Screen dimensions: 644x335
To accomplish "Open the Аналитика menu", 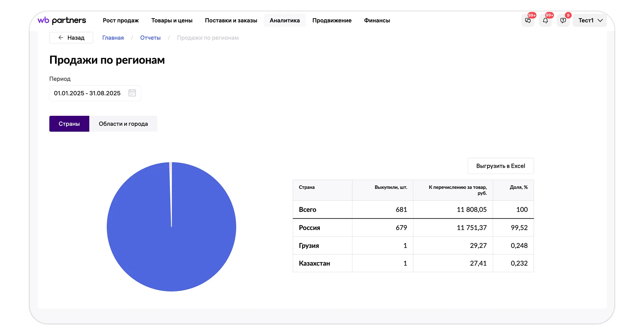I will (x=284, y=20).
